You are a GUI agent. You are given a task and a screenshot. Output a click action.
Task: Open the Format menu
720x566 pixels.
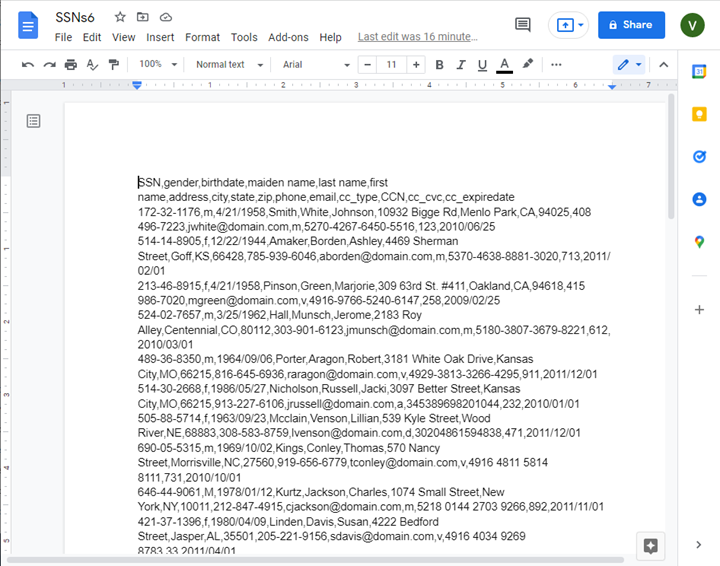click(202, 37)
